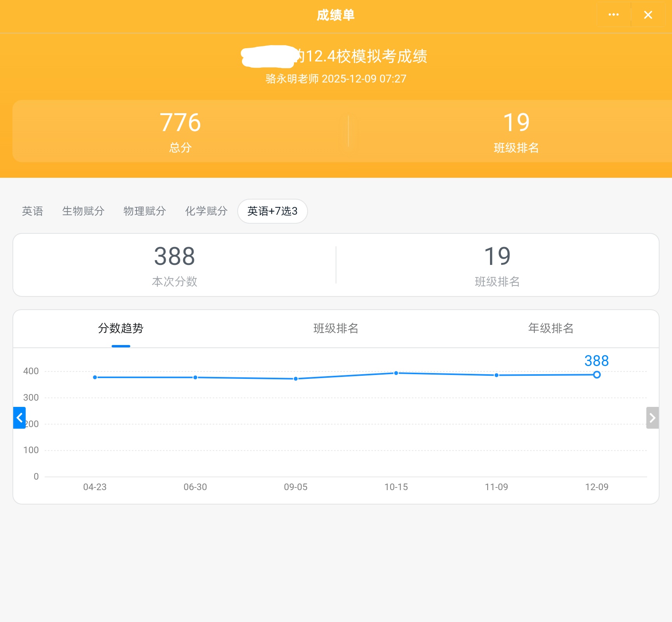
Task: Click the 04-23 data point on chart
Action: point(95,377)
